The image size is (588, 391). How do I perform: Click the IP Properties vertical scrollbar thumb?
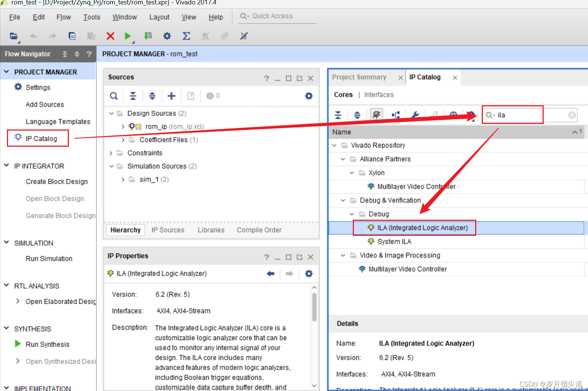click(x=314, y=307)
